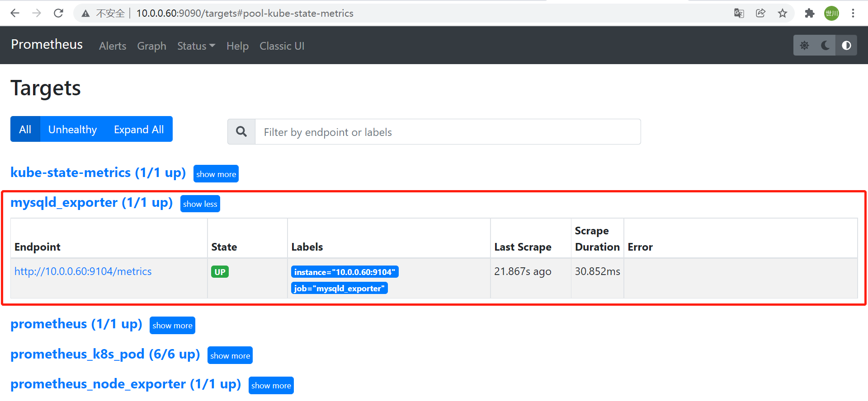Open the Graph page
868x401 pixels.
click(x=151, y=46)
